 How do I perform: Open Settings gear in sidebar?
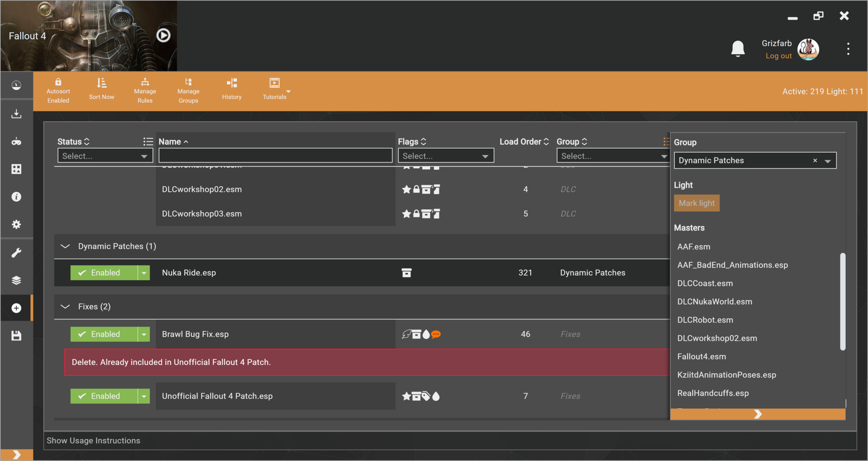pyautogui.click(x=16, y=225)
